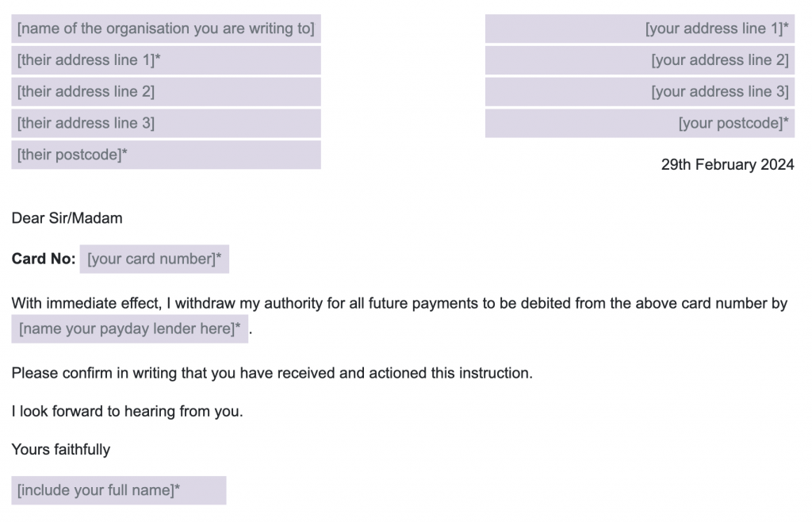
Task: Click the full stop after the lender field
Action: pos(251,333)
